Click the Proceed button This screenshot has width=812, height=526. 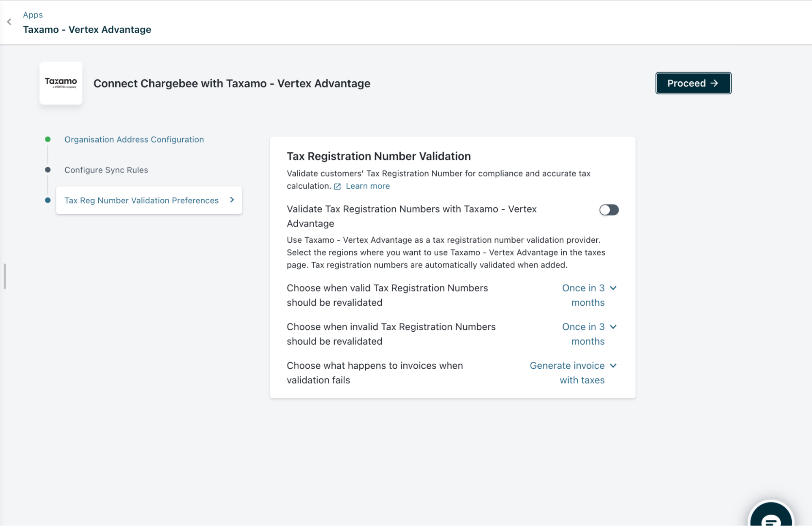tap(693, 83)
